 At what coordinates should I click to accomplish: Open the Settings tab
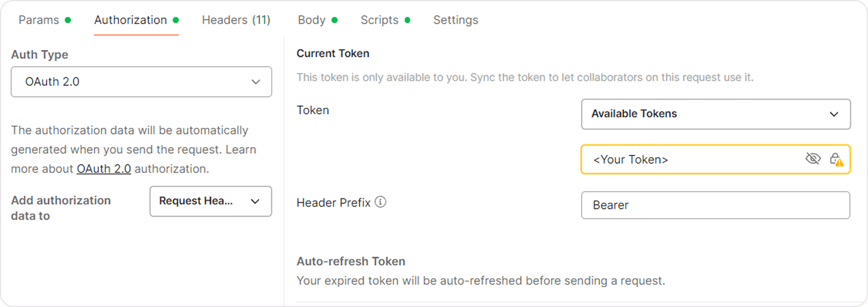coord(456,20)
